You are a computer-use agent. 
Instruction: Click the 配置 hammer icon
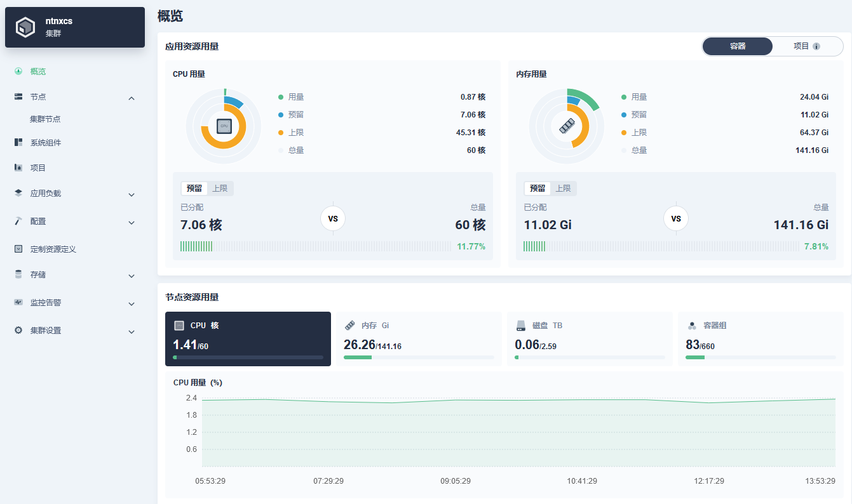[18, 221]
